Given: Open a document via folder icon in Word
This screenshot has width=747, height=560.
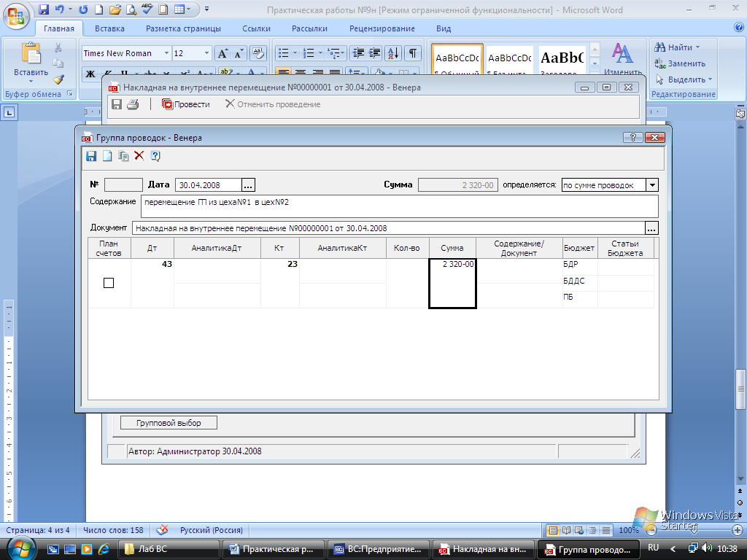Looking at the screenshot, I should pos(115,9).
